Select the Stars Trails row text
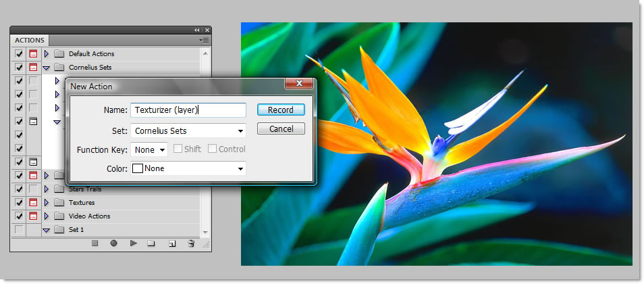 tap(85, 189)
